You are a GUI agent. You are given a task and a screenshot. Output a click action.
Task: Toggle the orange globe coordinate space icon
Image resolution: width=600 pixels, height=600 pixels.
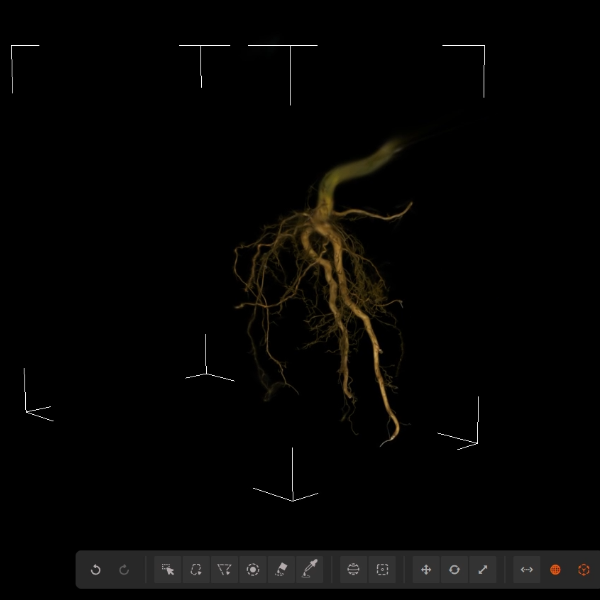click(555, 570)
